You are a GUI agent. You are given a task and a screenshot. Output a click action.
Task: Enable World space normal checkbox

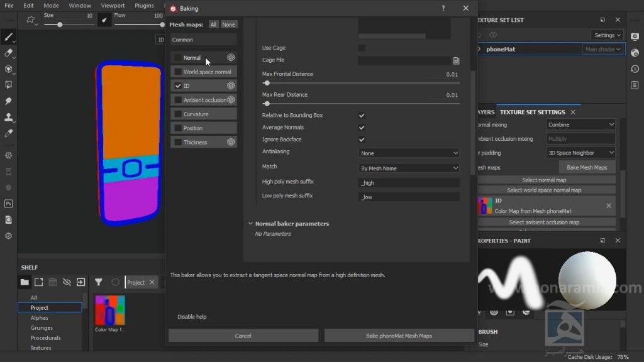point(178,72)
